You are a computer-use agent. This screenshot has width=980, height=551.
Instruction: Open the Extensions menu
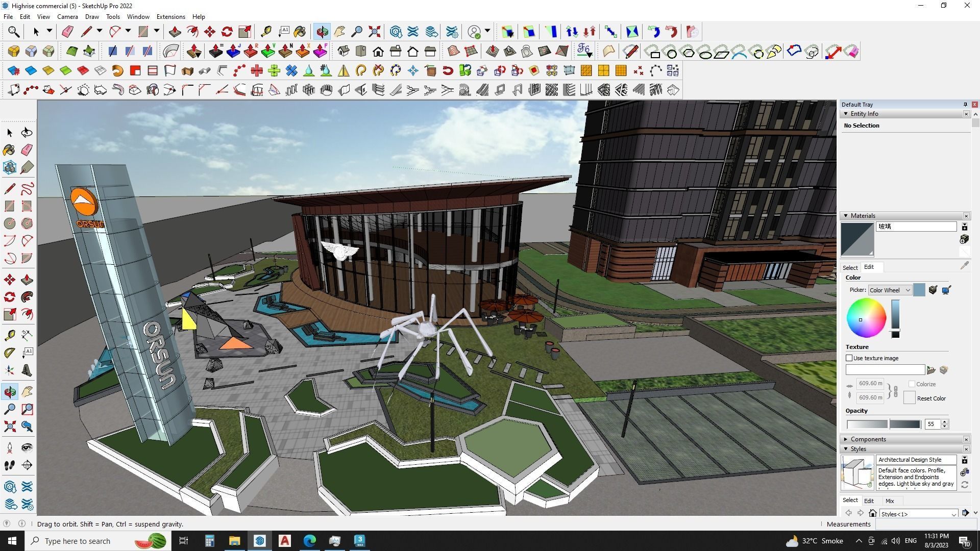click(170, 17)
